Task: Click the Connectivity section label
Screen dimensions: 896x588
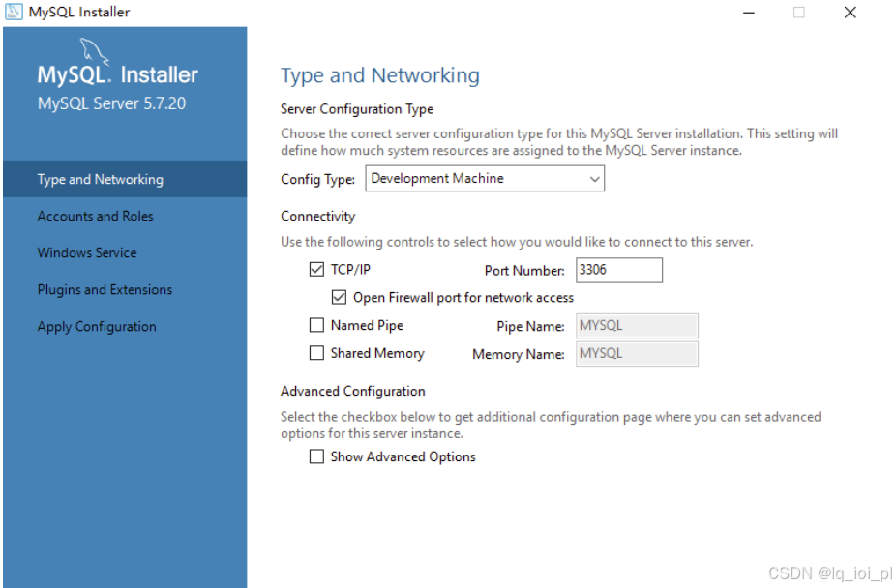Action: tap(317, 217)
